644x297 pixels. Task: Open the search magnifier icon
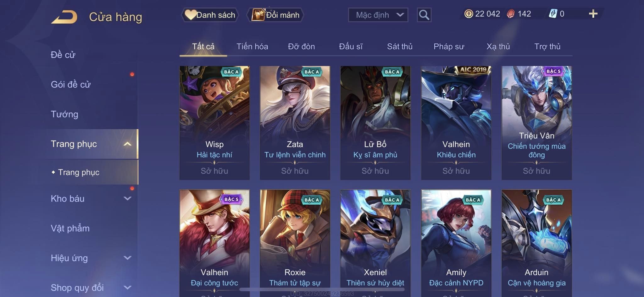424,15
